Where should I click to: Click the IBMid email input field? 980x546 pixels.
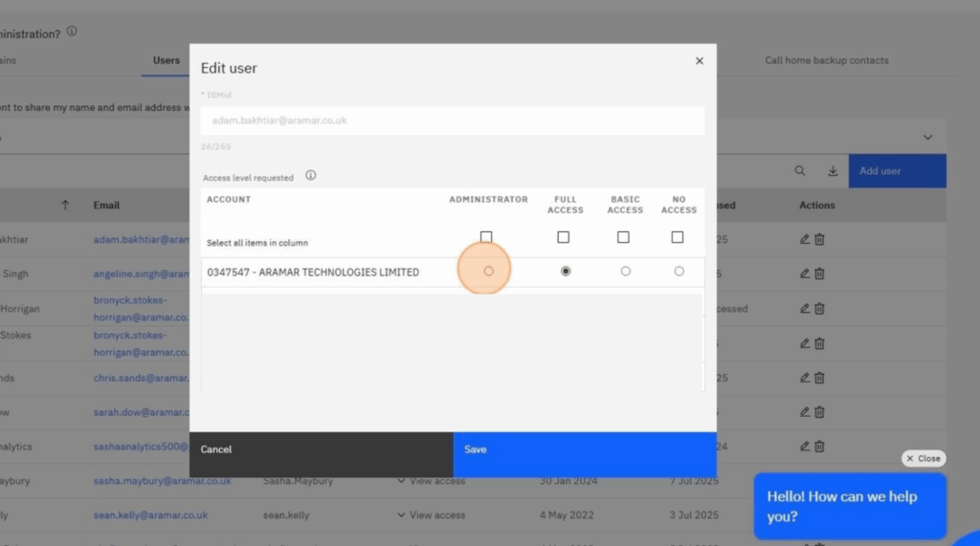[x=453, y=120]
